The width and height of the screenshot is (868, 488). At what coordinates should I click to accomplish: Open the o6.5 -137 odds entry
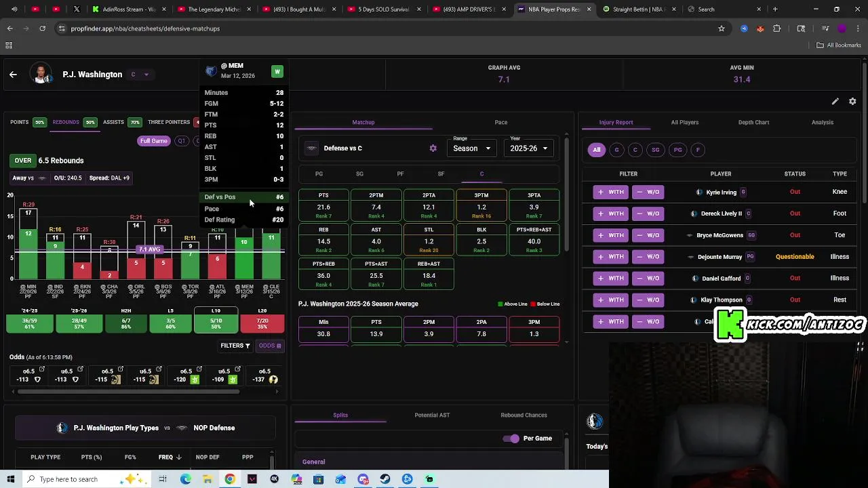[265, 375]
